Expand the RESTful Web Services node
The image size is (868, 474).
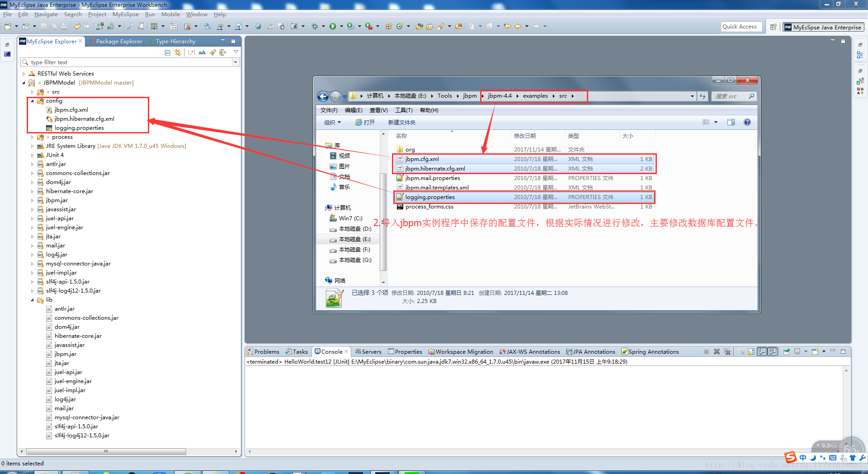point(24,74)
